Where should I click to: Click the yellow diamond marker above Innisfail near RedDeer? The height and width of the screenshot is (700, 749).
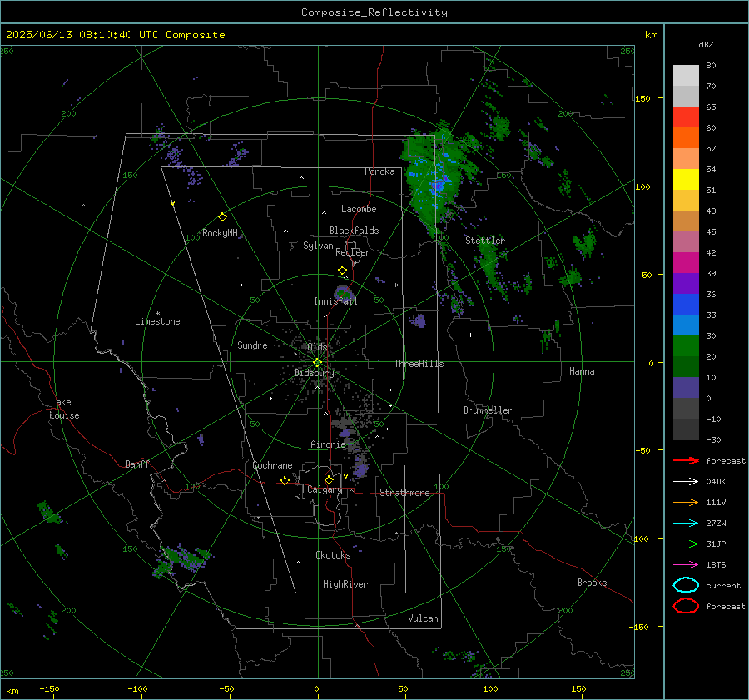tap(342, 271)
